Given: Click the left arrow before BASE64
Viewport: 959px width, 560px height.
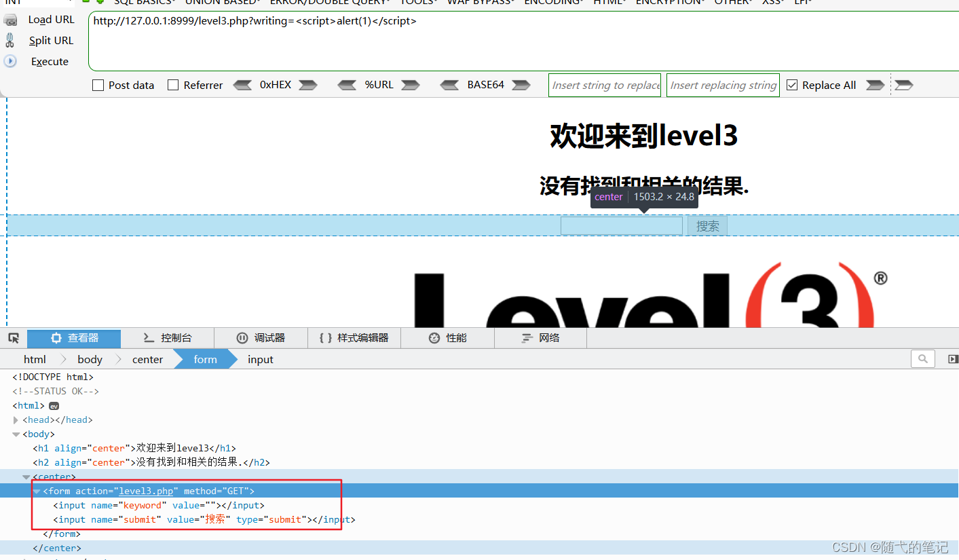Looking at the screenshot, I should pyautogui.click(x=449, y=85).
